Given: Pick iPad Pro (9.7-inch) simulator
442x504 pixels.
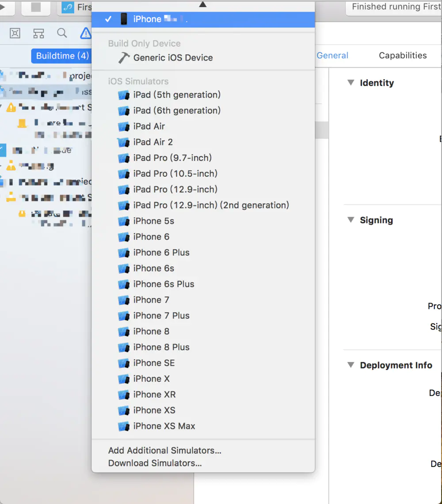Looking at the screenshot, I should [203, 158].
